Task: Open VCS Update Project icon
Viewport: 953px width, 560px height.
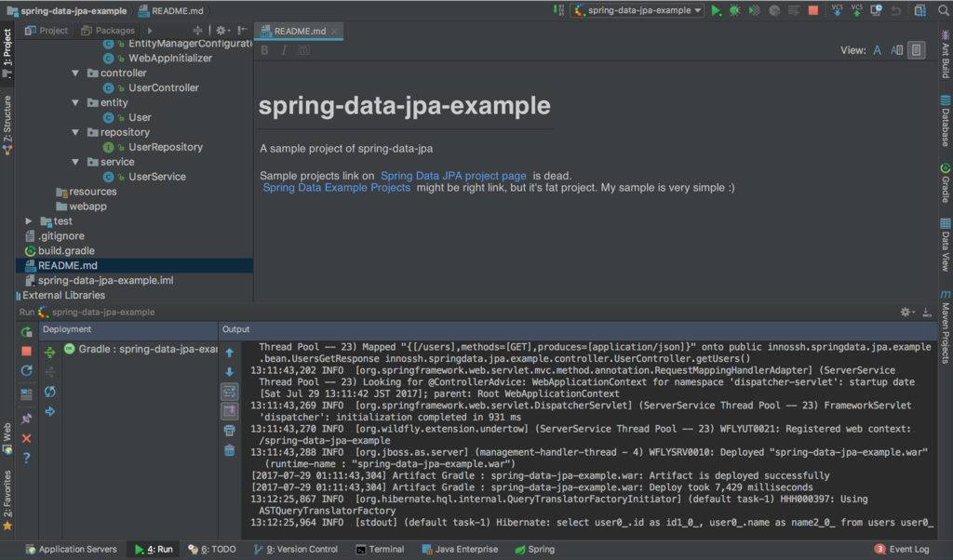Action: 836,9
